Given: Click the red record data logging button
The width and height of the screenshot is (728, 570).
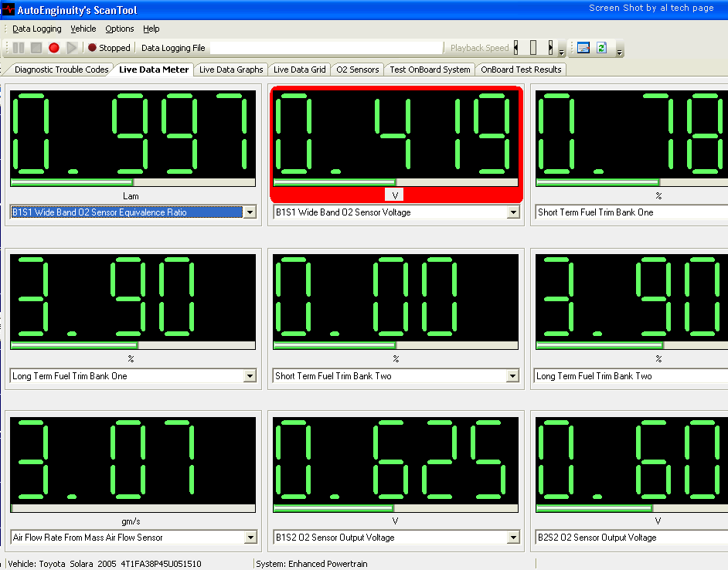Looking at the screenshot, I should pyautogui.click(x=54, y=48).
